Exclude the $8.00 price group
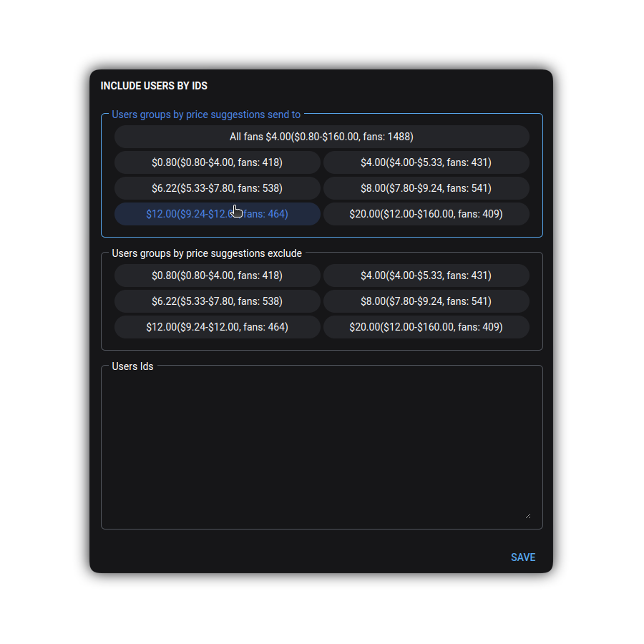 (426, 301)
